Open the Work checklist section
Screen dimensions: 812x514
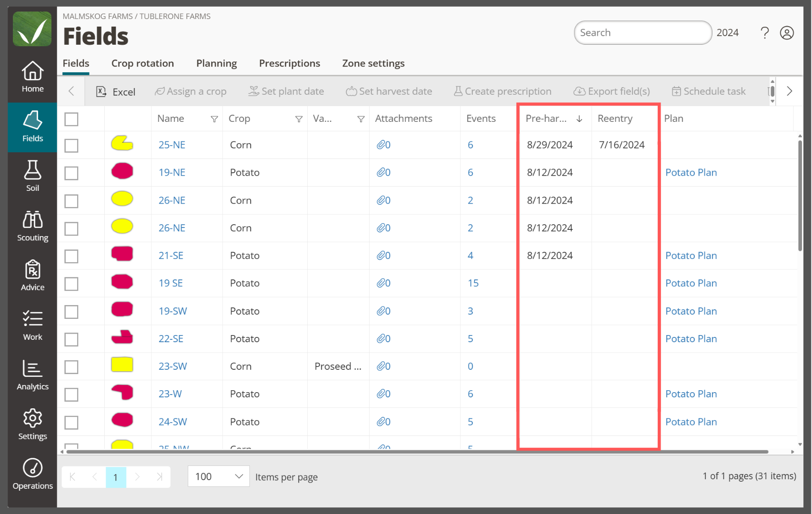coord(32,325)
